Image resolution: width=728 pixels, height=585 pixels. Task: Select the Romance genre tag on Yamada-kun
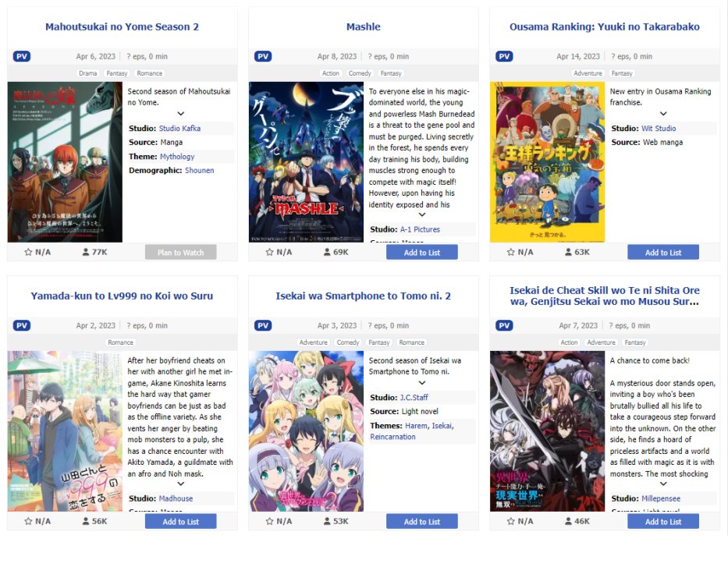pos(121,342)
